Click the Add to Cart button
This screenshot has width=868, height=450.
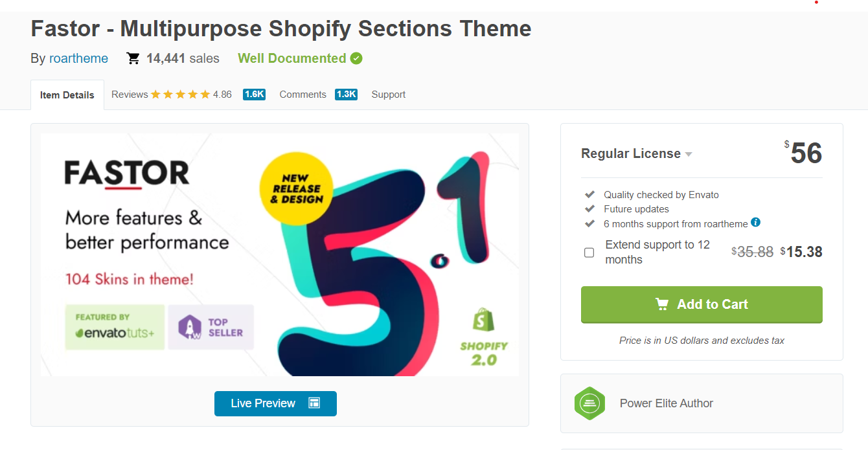pyautogui.click(x=702, y=304)
